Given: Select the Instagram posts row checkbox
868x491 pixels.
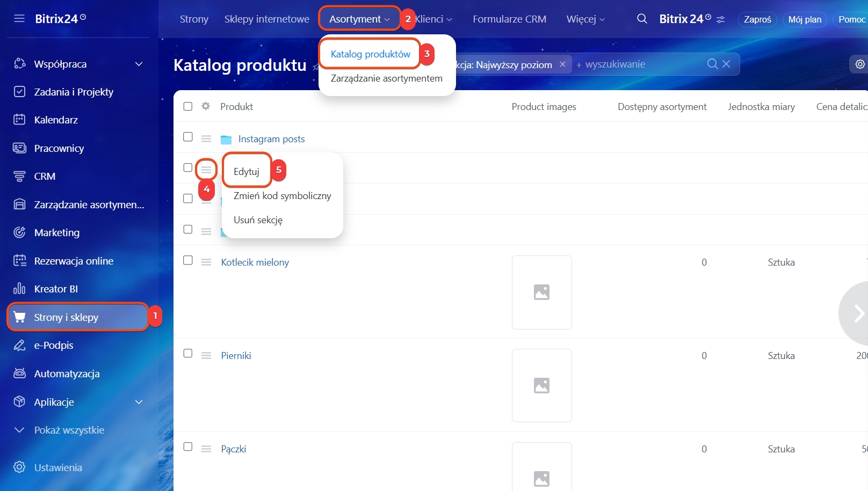Looking at the screenshot, I should click(188, 137).
